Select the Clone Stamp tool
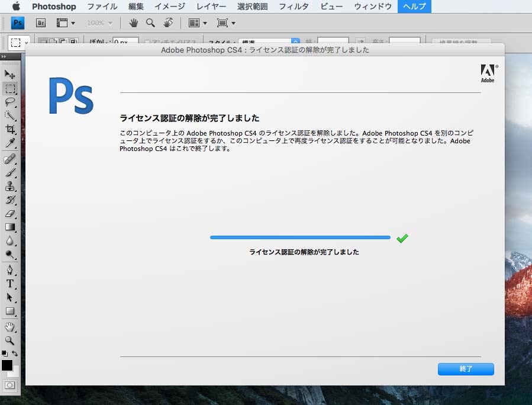Screen dimensions: 532x405 pos(9,186)
